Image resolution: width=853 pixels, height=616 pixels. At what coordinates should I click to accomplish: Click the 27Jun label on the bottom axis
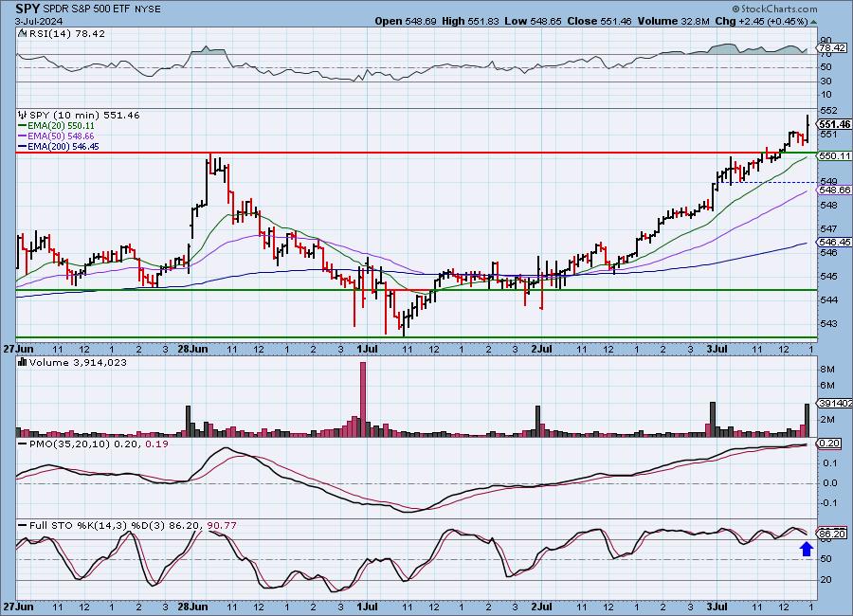tap(18, 607)
